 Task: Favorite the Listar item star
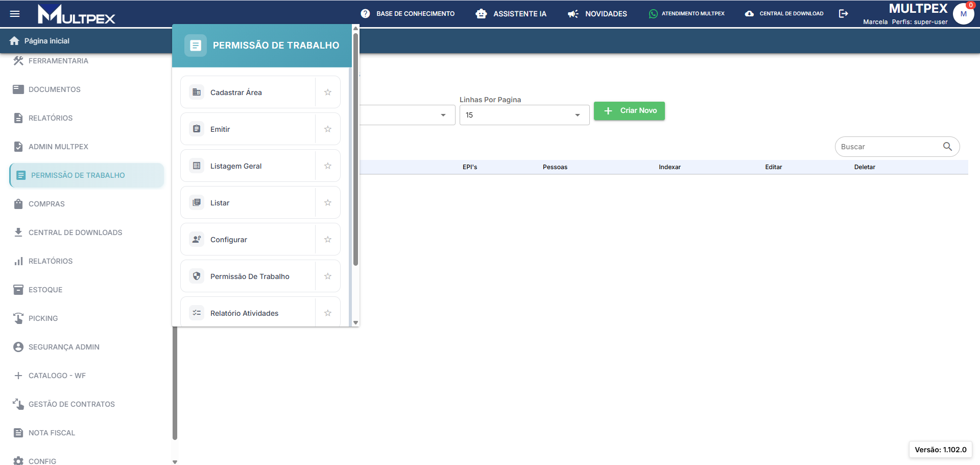coord(328,203)
